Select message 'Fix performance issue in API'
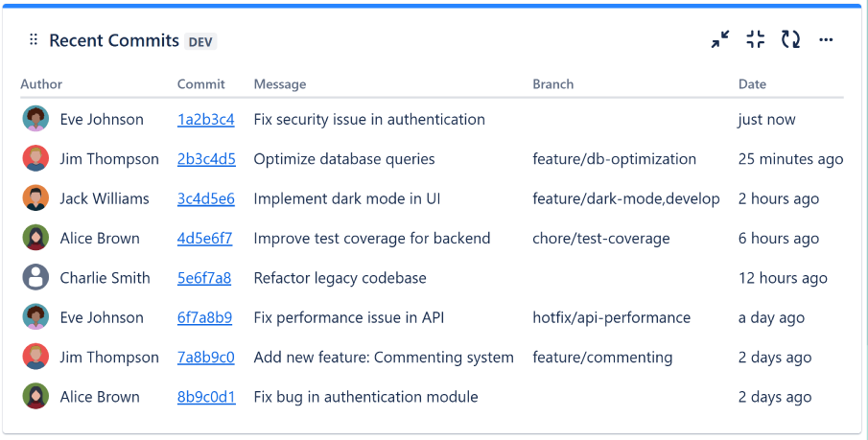 349,317
